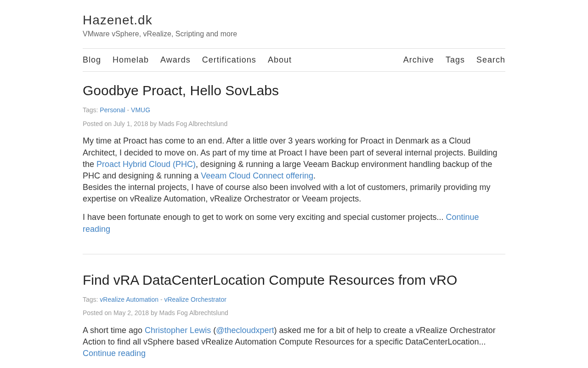Image resolution: width=588 pixels, height=368 pixels.
Task: Select the vRealize Automation tag
Action: click(129, 299)
